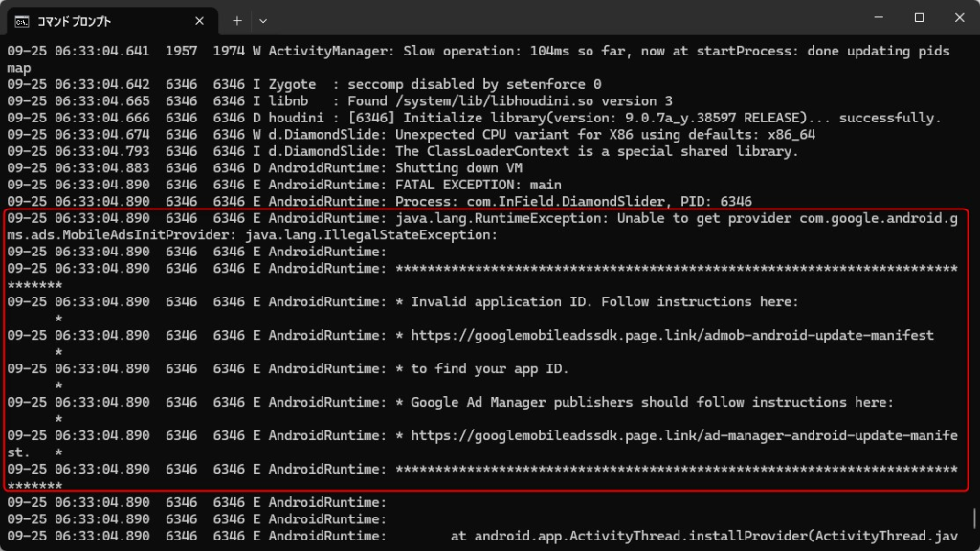This screenshot has height=551, width=980.
Task: Open a new tab with plus icon
Action: 237,20
